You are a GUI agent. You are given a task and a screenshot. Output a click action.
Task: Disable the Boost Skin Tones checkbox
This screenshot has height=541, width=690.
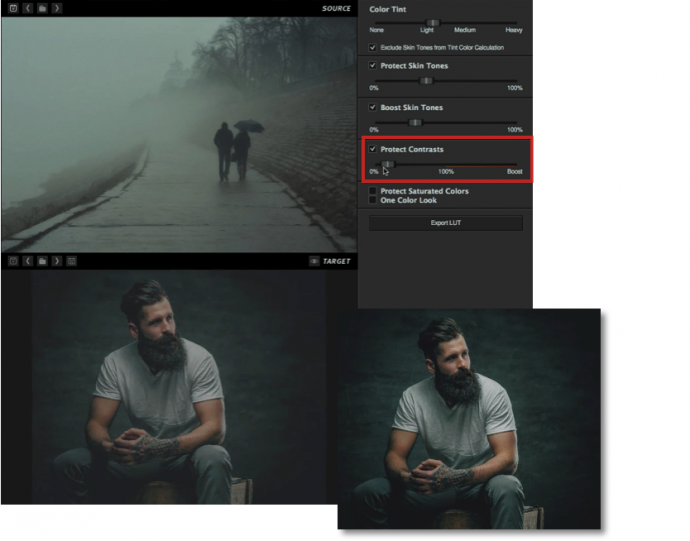click(373, 107)
